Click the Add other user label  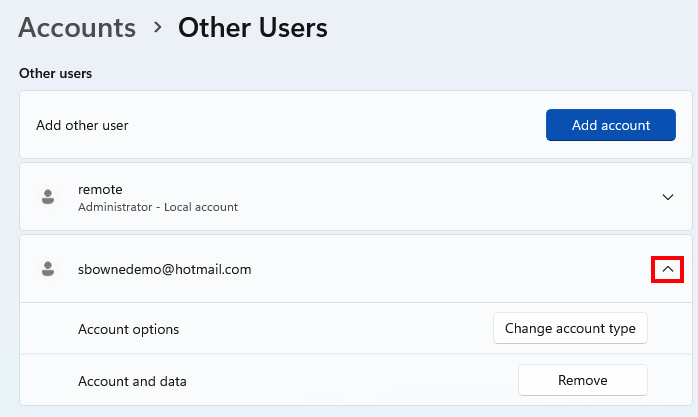(82, 126)
